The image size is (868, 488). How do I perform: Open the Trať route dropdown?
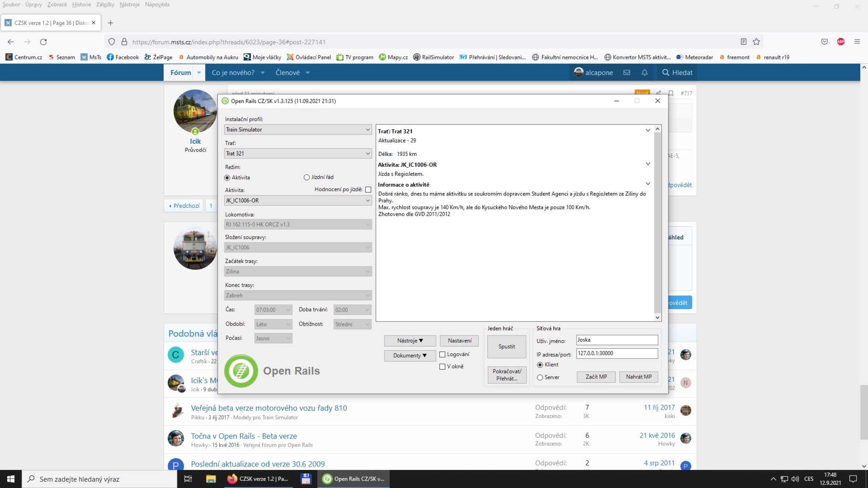(x=298, y=153)
